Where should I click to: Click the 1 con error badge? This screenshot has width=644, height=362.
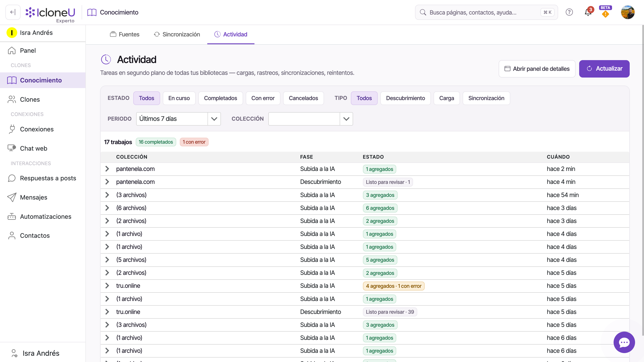point(194,142)
